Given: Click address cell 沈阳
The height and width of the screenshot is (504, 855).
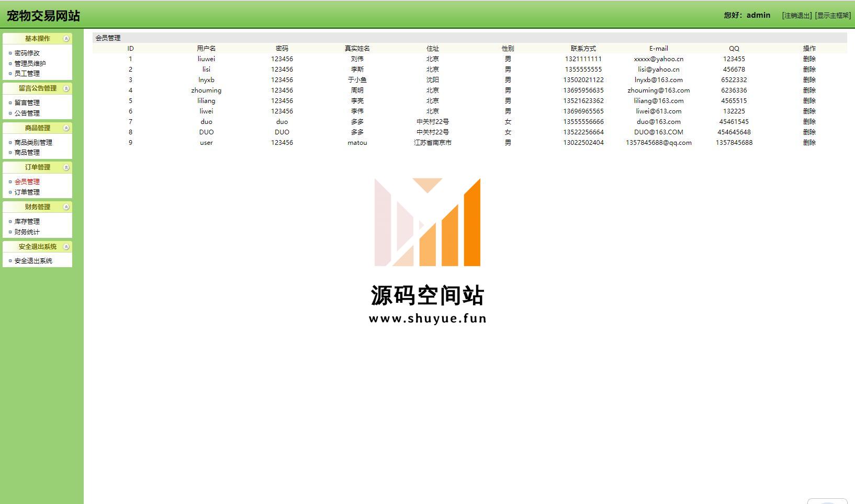Looking at the screenshot, I should tap(433, 79).
